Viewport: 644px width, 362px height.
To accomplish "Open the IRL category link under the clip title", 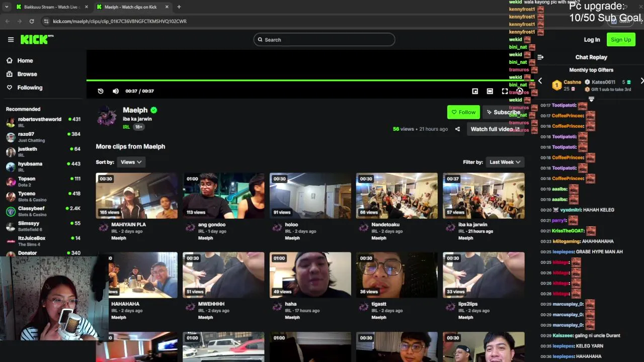I will coord(126,127).
